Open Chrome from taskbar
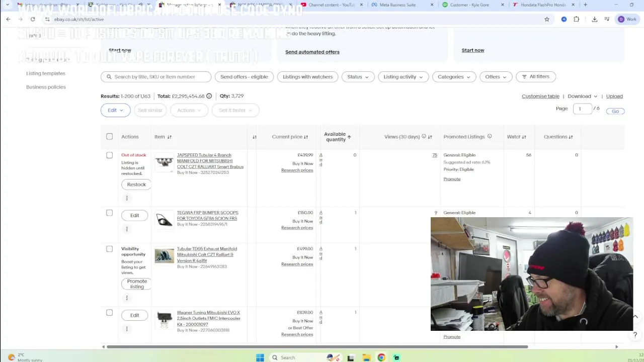 click(x=381, y=357)
